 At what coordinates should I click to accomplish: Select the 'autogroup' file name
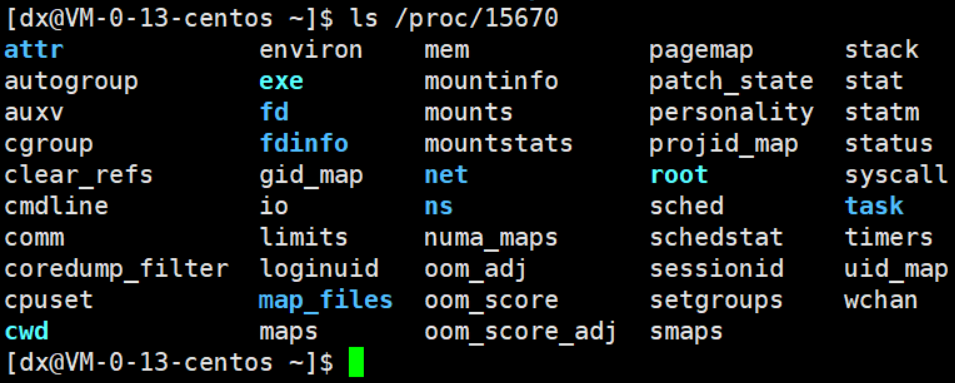coord(71,82)
